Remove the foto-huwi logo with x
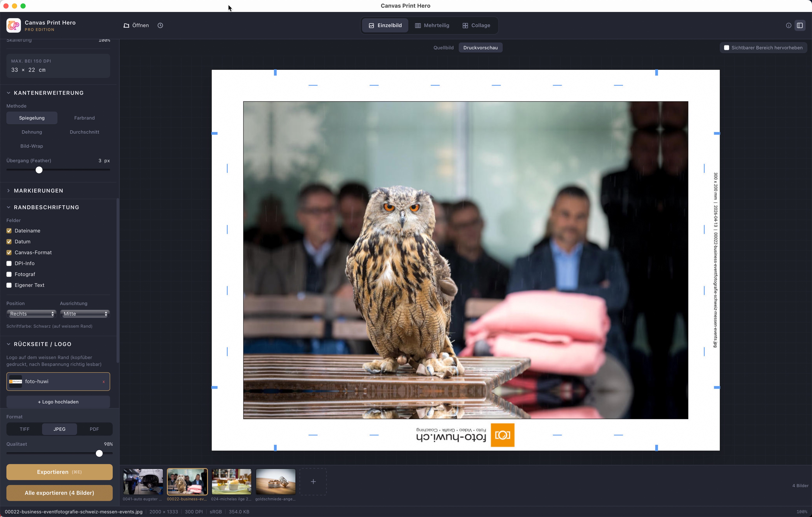This screenshot has height=517, width=812. click(x=104, y=382)
